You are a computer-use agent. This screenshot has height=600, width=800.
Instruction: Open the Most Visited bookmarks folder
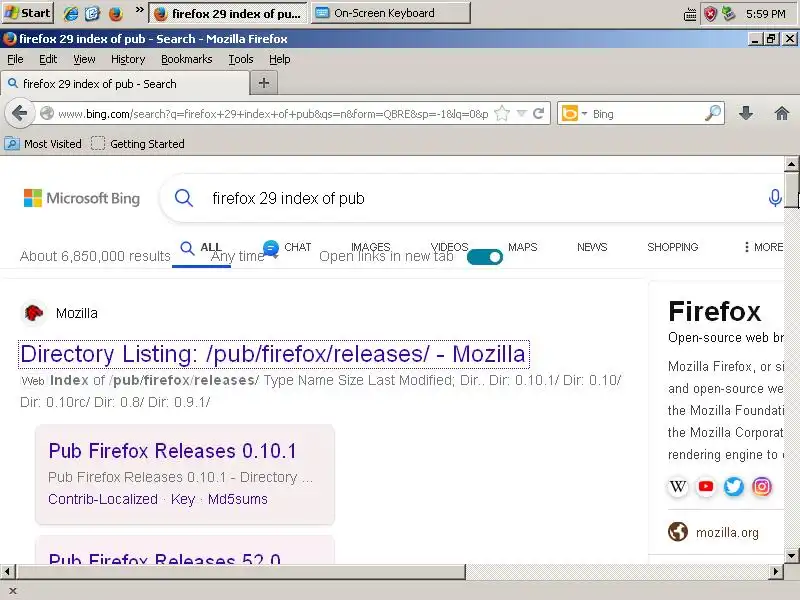pos(43,144)
